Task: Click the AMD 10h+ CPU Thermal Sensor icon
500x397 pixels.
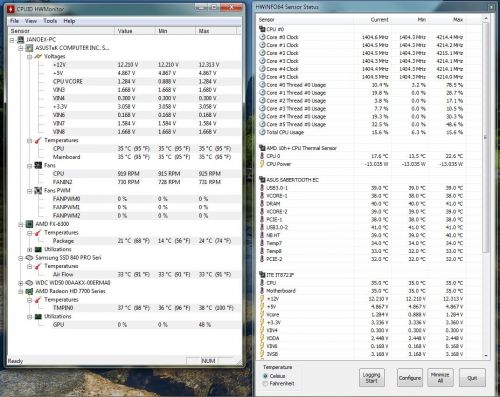Action: pos(262,148)
